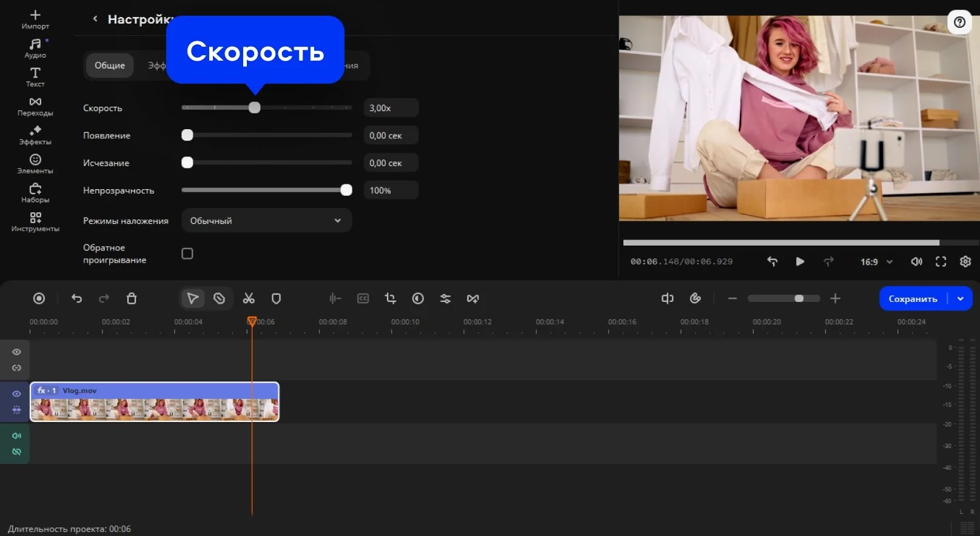Expand the Save button dropdown arrow

[x=961, y=298]
